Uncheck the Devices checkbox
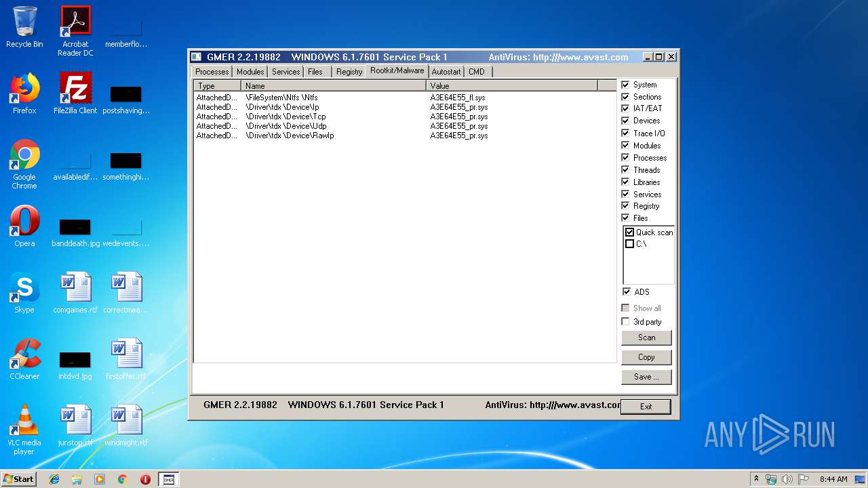 625,121
